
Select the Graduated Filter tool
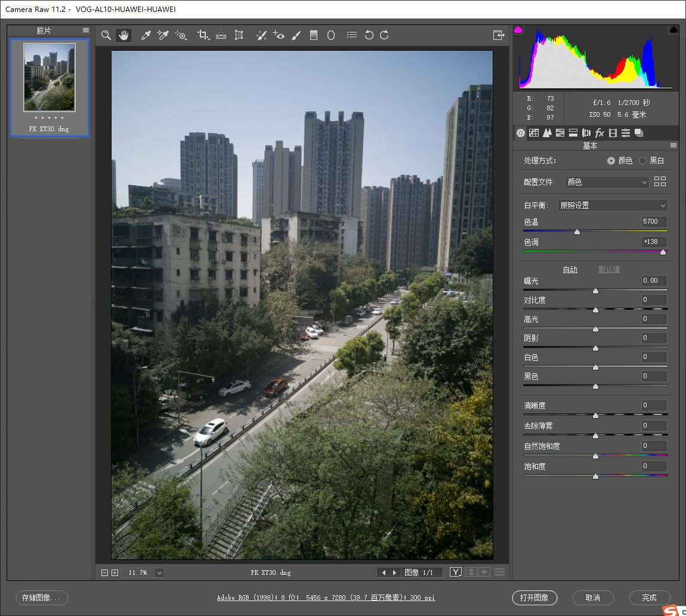314,35
